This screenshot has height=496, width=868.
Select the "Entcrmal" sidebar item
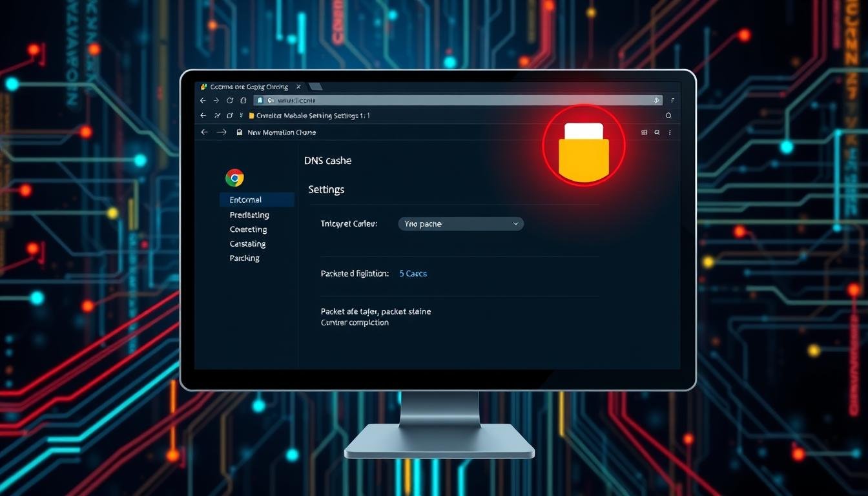[257, 200]
